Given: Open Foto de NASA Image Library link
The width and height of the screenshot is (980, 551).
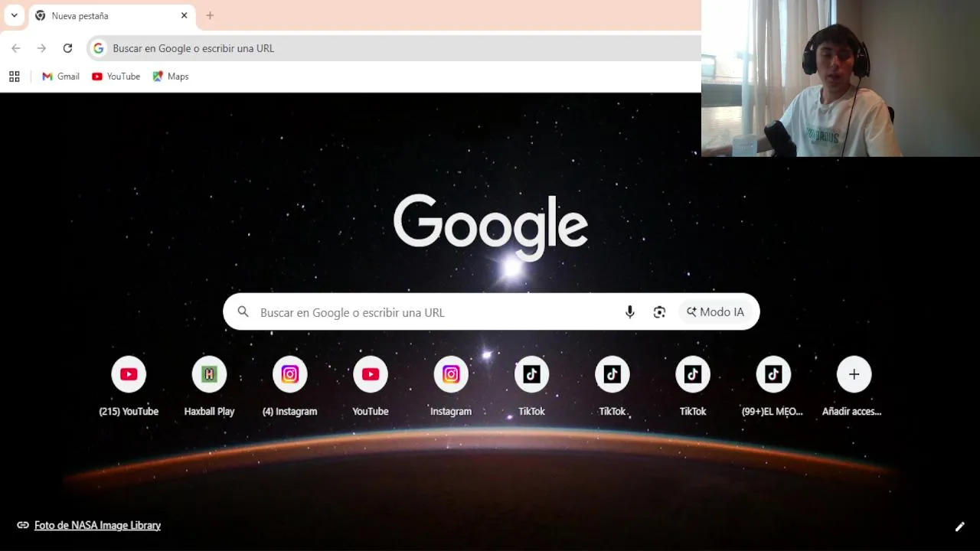Looking at the screenshot, I should [x=97, y=525].
